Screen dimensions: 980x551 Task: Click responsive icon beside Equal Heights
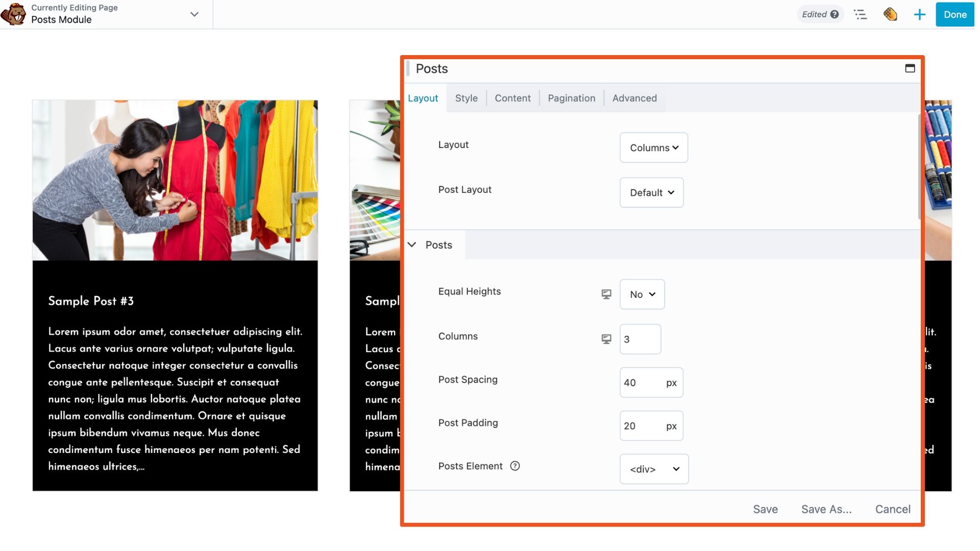pyautogui.click(x=606, y=294)
